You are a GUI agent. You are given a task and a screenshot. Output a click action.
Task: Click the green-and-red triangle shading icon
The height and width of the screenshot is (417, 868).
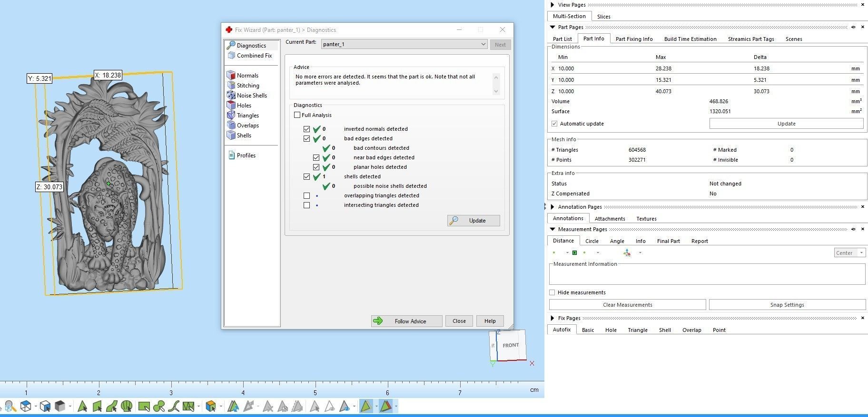pos(385,406)
